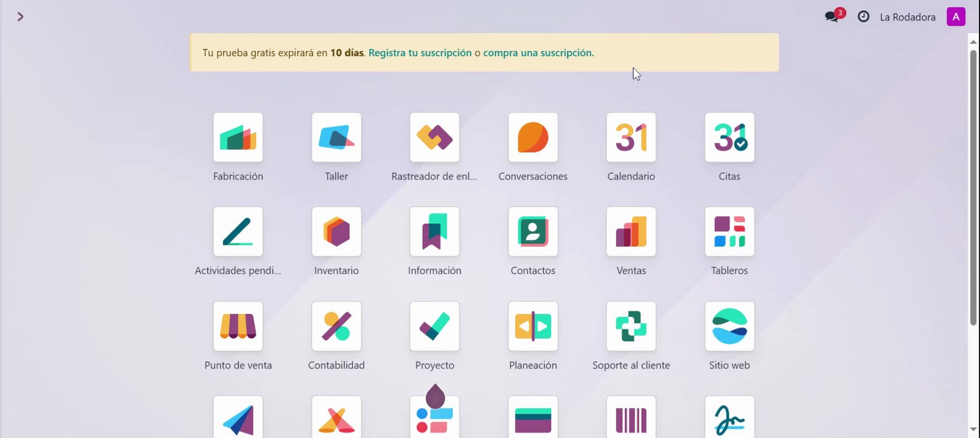The width and height of the screenshot is (980, 438).
Task: Open the Fabricación app
Action: 238,137
